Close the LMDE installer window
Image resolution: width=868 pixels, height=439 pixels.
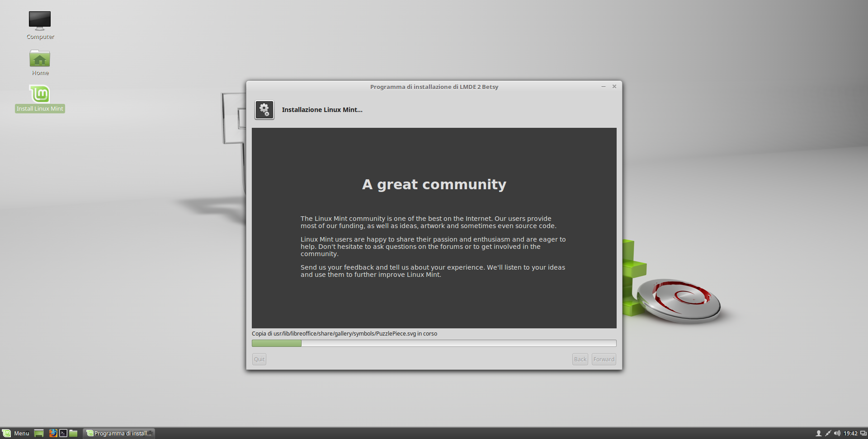pos(614,86)
